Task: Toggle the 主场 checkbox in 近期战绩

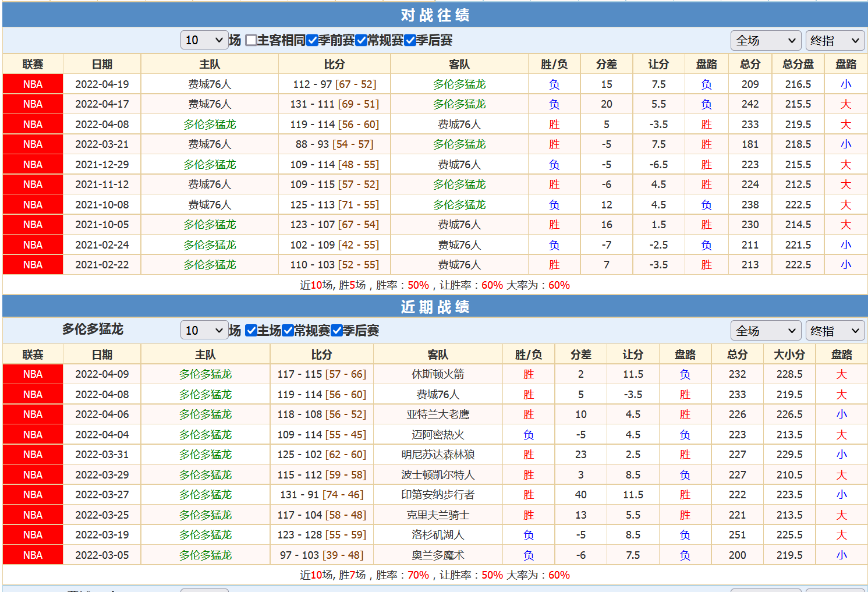Action: click(251, 331)
